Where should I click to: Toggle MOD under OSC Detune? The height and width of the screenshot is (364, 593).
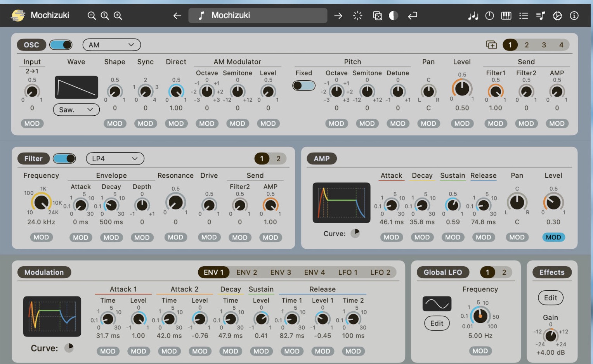click(x=398, y=123)
